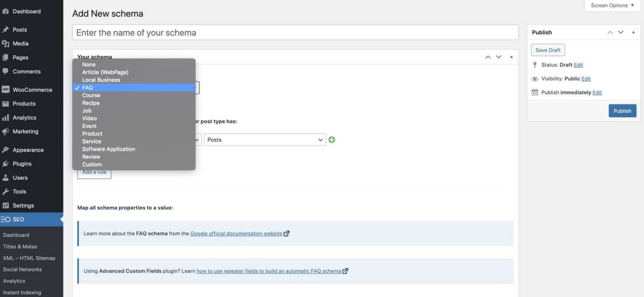Image resolution: width=644 pixels, height=297 pixels.
Task: Select Local Business schema option
Action: pos(101,80)
